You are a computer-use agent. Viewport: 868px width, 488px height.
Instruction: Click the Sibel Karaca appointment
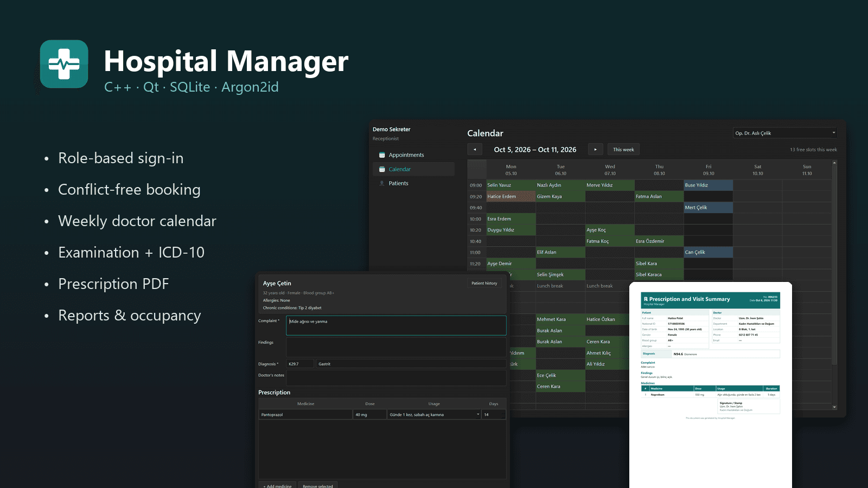(x=659, y=274)
